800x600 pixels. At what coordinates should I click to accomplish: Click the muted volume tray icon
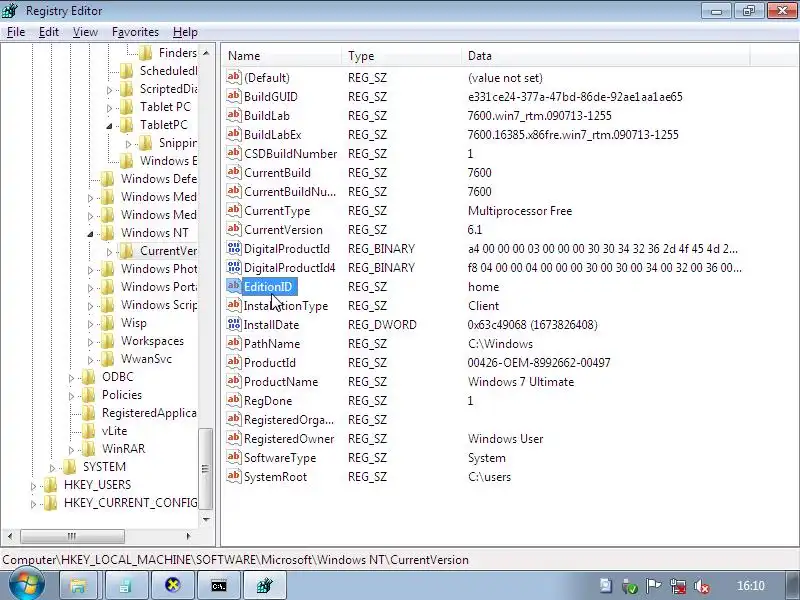point(702,586)
